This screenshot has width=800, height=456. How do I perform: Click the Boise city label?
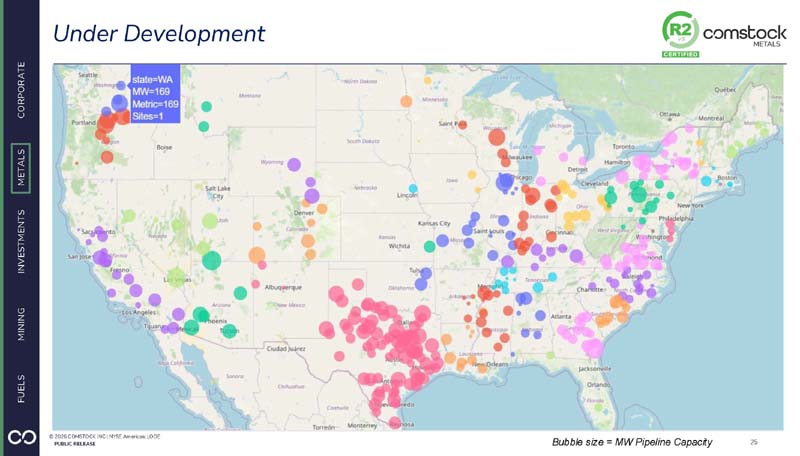pyautogui.click(x=164, y=147)
